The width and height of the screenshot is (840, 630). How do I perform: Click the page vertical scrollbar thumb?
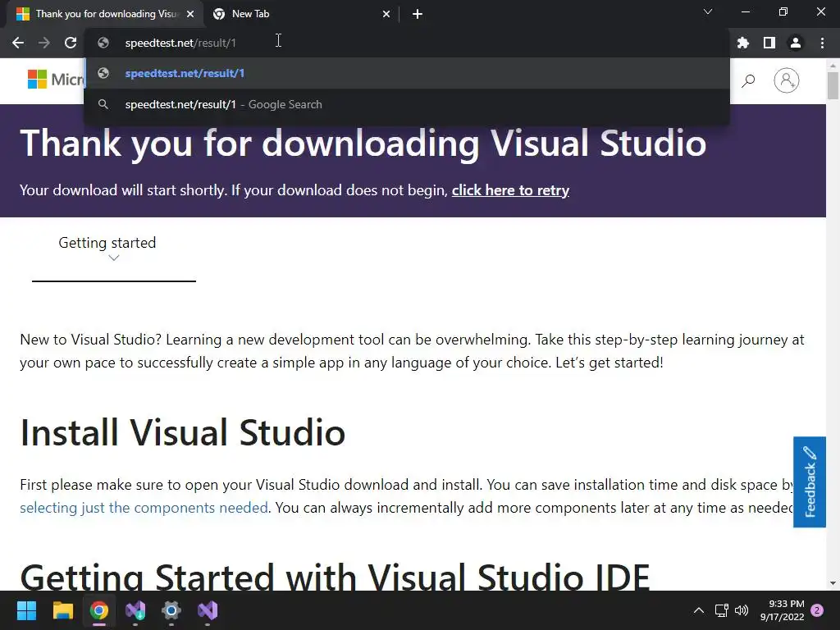(x=833, y=85)
